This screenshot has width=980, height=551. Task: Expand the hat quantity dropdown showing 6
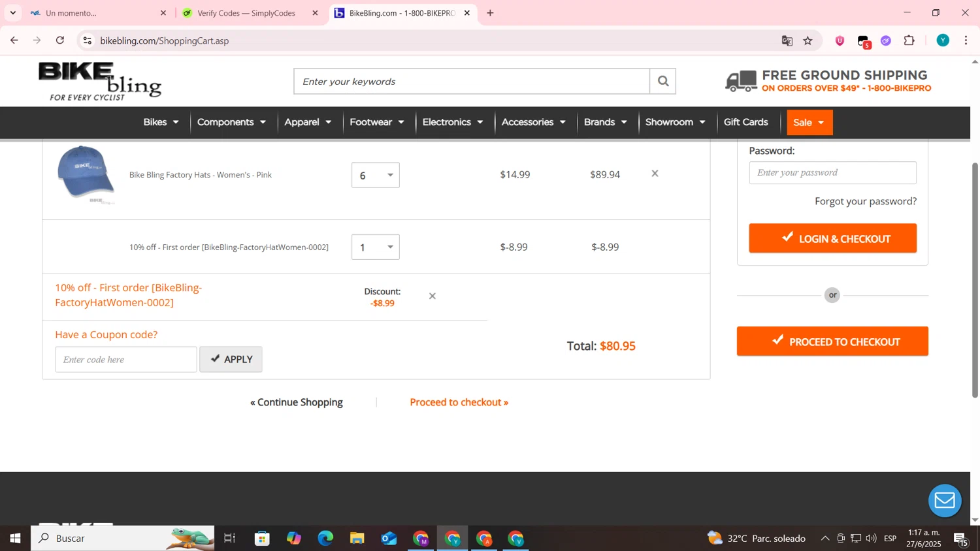click(x=376, y=175)
